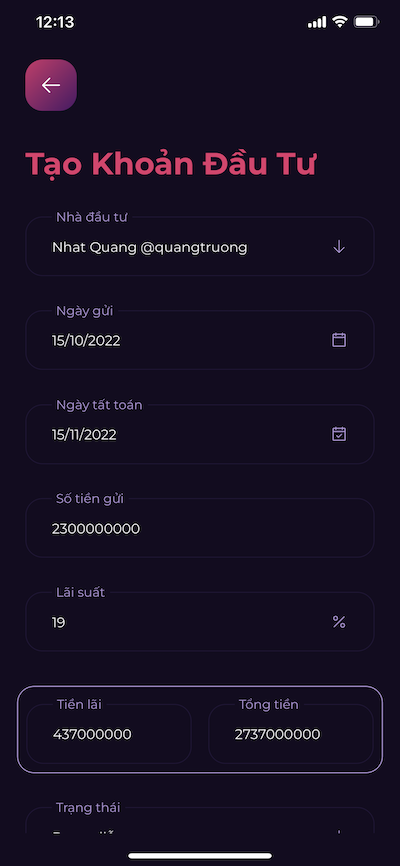Select the Tổng tiền field 2737000000
Viewport: 400px width, 866px height.
click(x=291, y=734)
